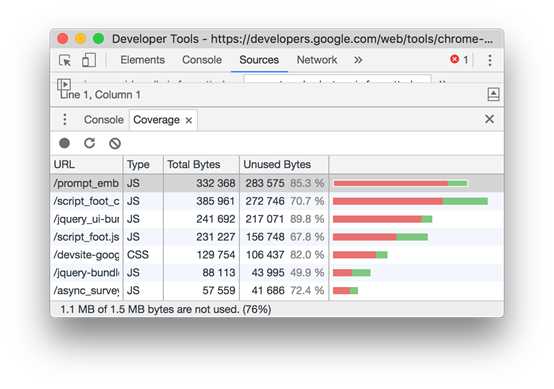
Task: Sort by the URL column header
Action: pyautogui.click(x=87, y=164)
